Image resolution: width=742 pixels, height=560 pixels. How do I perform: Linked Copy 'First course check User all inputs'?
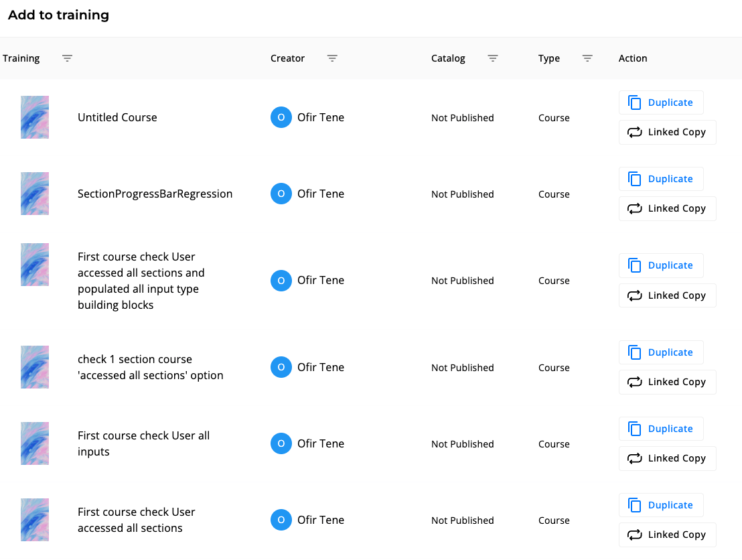coord(667,458)
